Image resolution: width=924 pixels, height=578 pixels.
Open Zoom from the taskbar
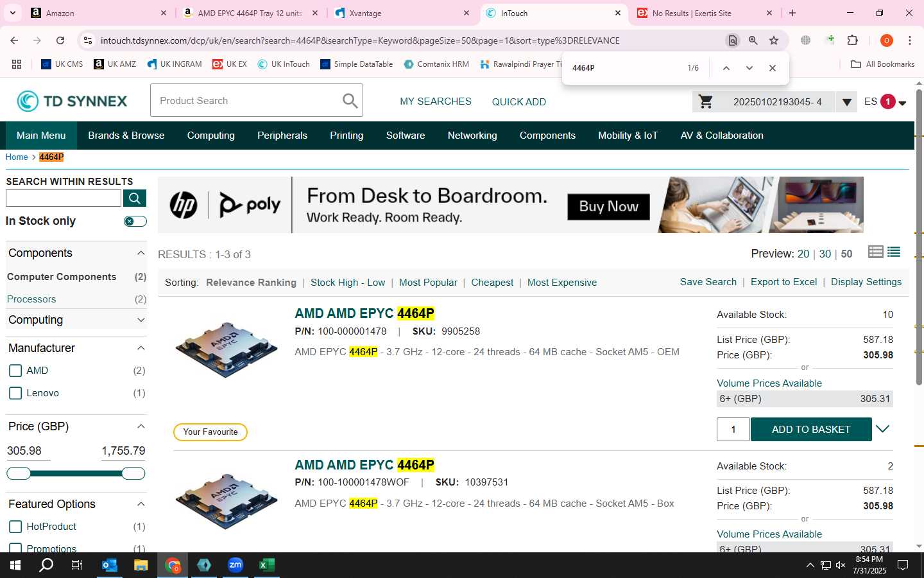tap(235, 565)
